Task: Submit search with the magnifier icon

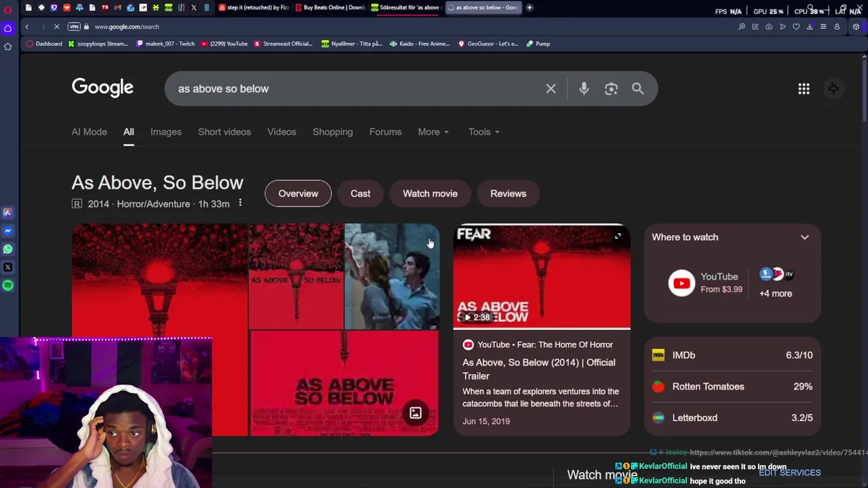Action: tap(637, 89)
